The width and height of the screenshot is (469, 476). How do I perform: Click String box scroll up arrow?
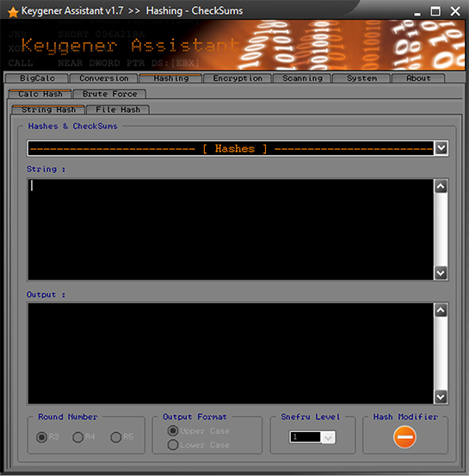(x=441, y=187)
